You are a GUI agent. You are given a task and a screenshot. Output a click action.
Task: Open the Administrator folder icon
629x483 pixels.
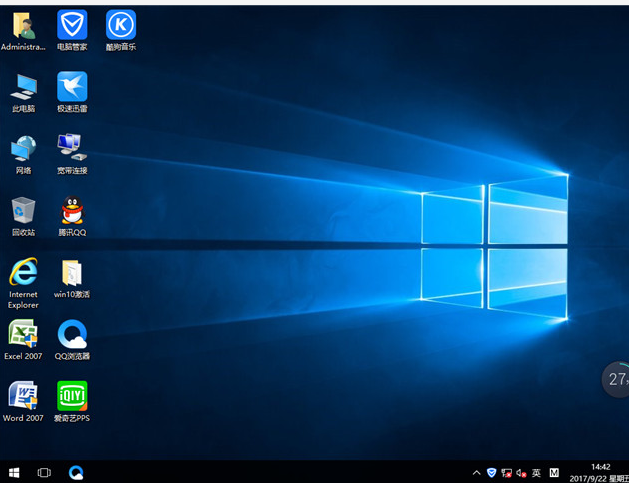pyautogui.click(x=23, y=27)
